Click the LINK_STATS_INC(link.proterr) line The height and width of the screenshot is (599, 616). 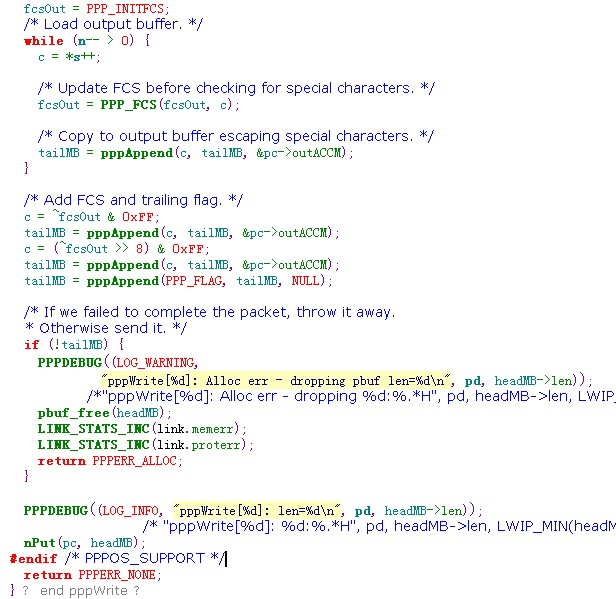(x=146, y=445)
